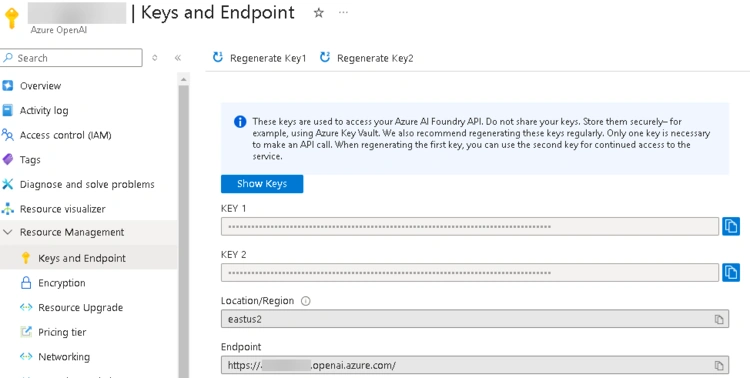Click the KEY 1 label
This screenshot has height=378, width=750.
233,209
